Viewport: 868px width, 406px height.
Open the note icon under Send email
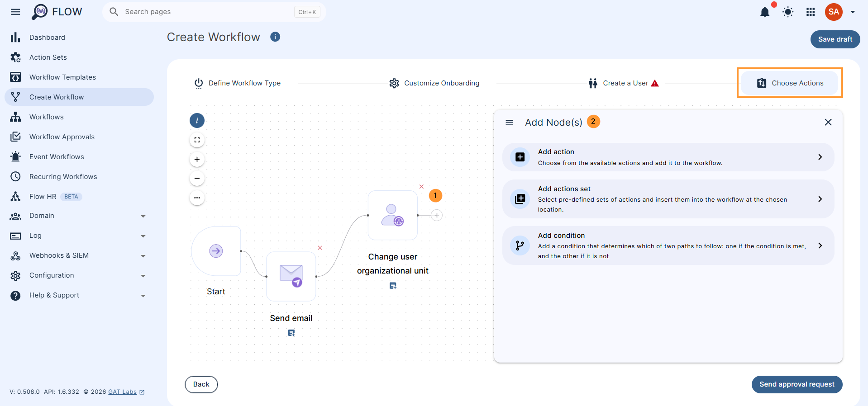(x=291, y=333)
